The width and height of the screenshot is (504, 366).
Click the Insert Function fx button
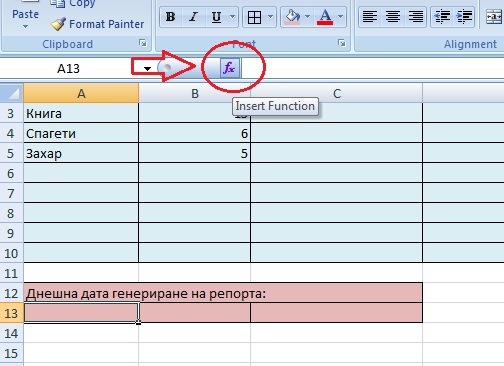coord(230,68)
